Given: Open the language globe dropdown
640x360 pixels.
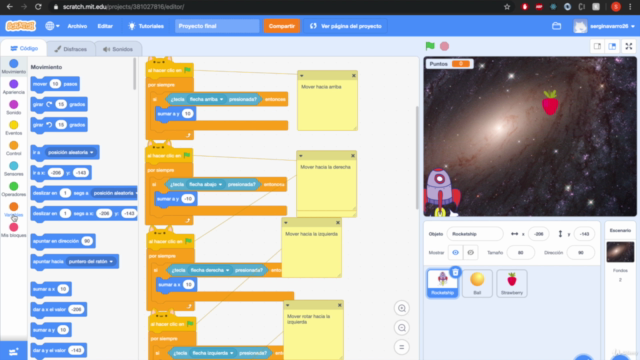Looking at the screenshot, I should (x=52, y=26).
